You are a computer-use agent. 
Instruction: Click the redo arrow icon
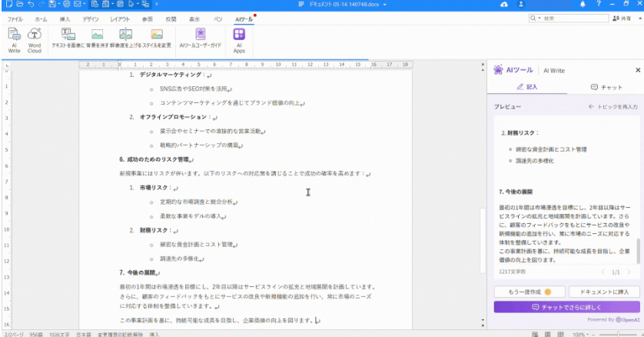point(41,4)
